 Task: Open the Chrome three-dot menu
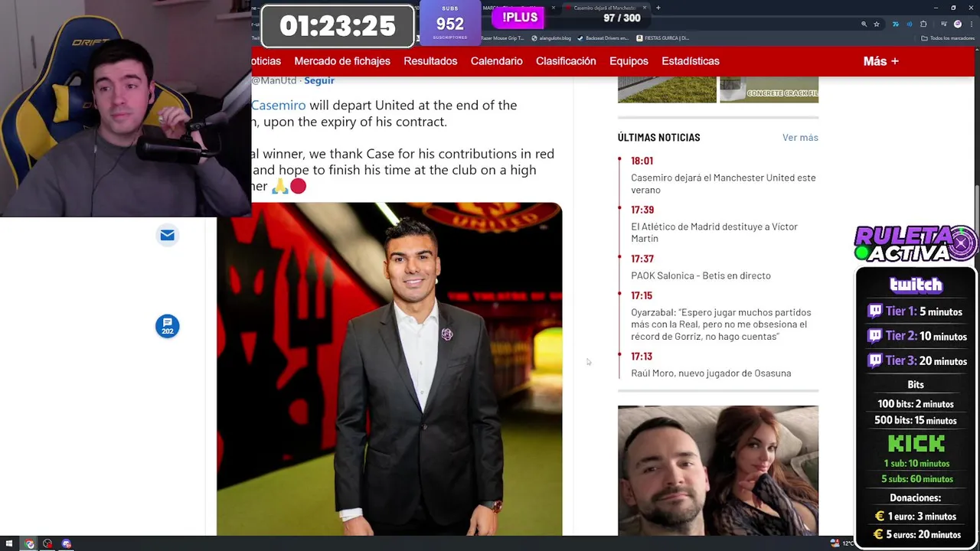[970, 24]
